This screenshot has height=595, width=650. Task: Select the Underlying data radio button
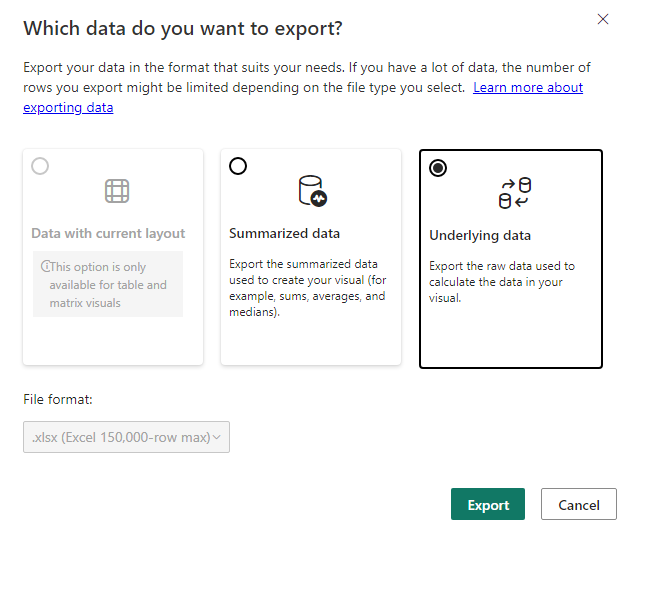coord(438,168)
